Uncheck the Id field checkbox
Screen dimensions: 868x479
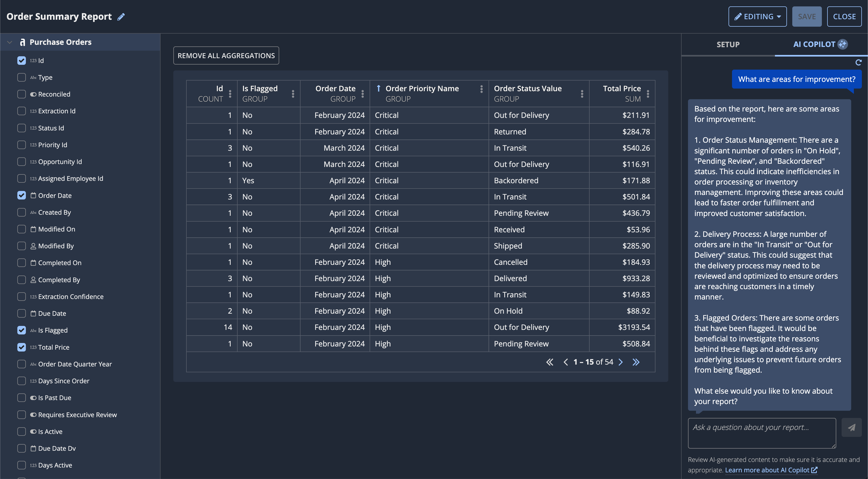point(22,60)
